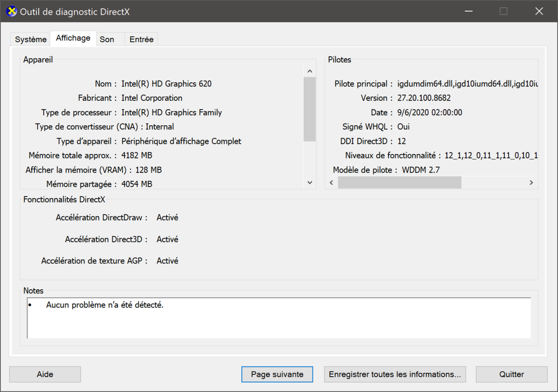Click the Page suivante button

click(x=277, y=374)
